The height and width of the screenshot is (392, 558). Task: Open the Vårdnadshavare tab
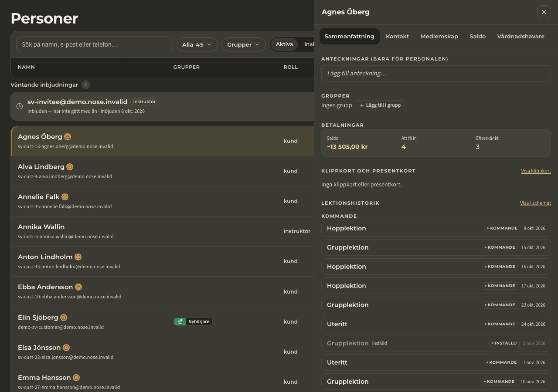point(521,37)
